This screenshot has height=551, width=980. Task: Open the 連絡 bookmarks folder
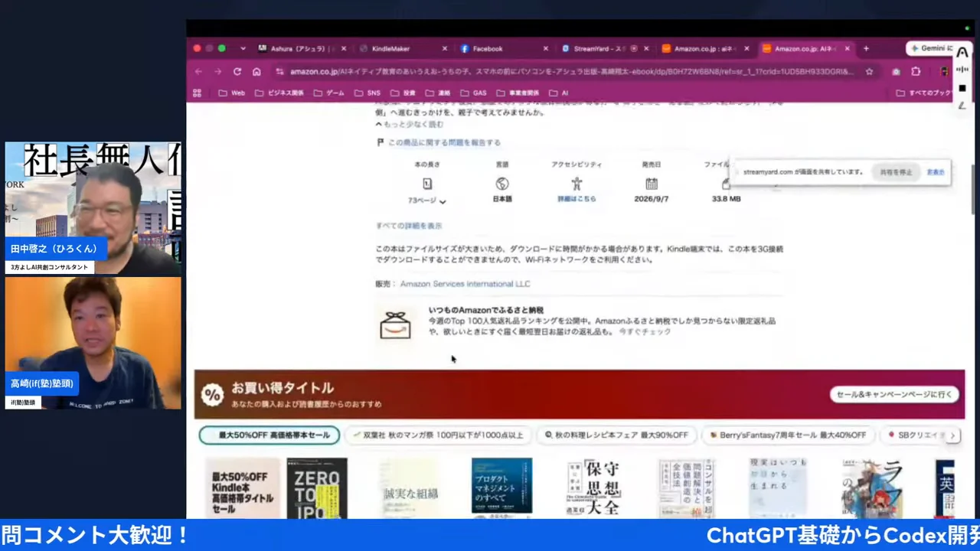(x=438, y=93)
